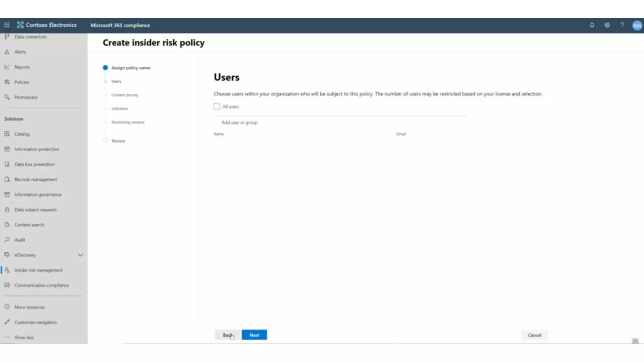Expand the eDiscovery chevron
This screenshot has height=362, width=644.
click(x=80, y=255)
